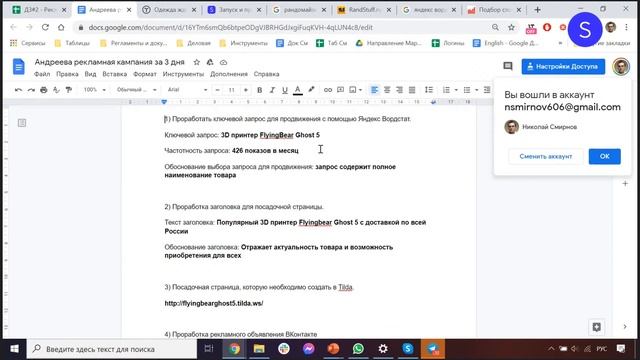Image resolution: width=640 pixels, height=360 pixels.
Task: Open the Дополнения menu
Action: pos(229,74)
